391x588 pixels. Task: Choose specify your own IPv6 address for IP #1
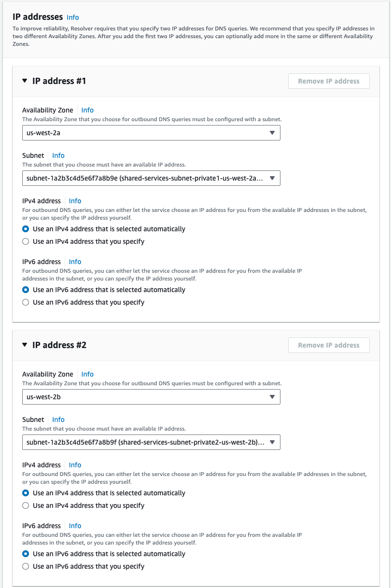click(x=25, y=302)
